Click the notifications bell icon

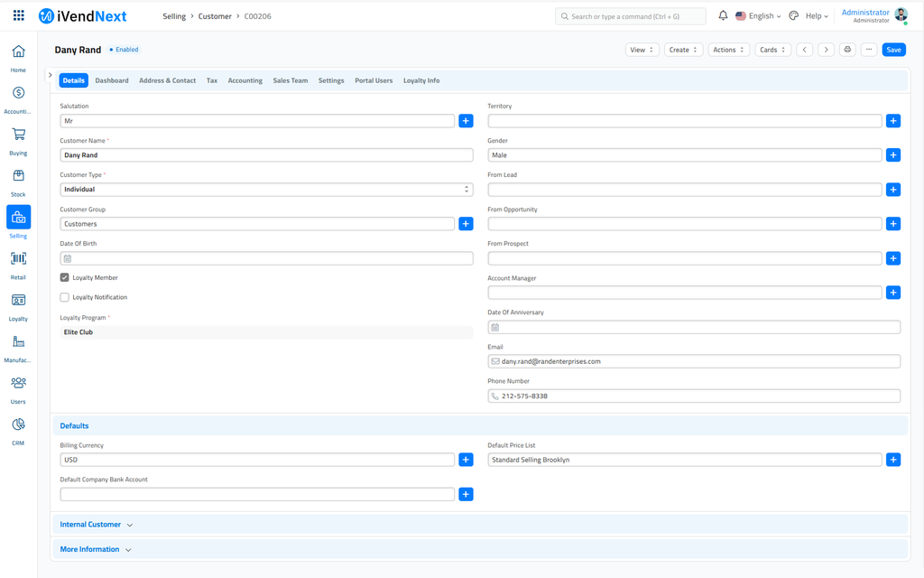pos(723,16)
